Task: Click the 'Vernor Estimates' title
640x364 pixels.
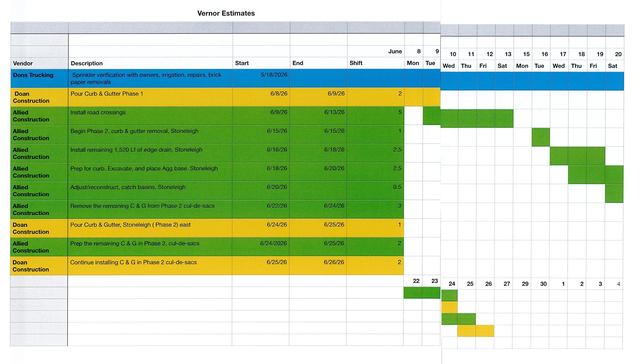Action: [226, 13]
